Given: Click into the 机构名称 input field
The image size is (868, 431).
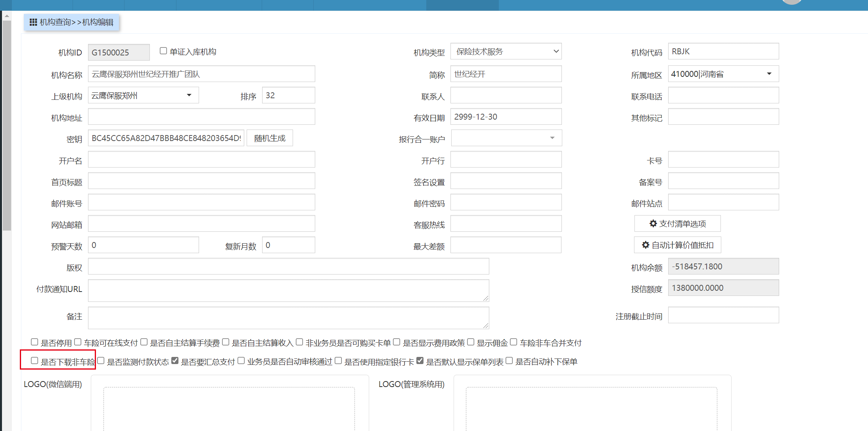Looking at the screenshot, I should 201,74.
